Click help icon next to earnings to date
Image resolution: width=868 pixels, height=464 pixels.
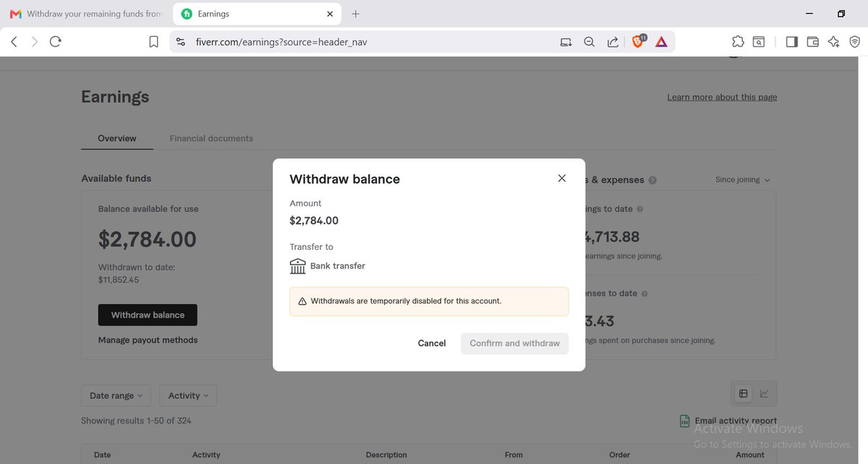tap(639, 209)
